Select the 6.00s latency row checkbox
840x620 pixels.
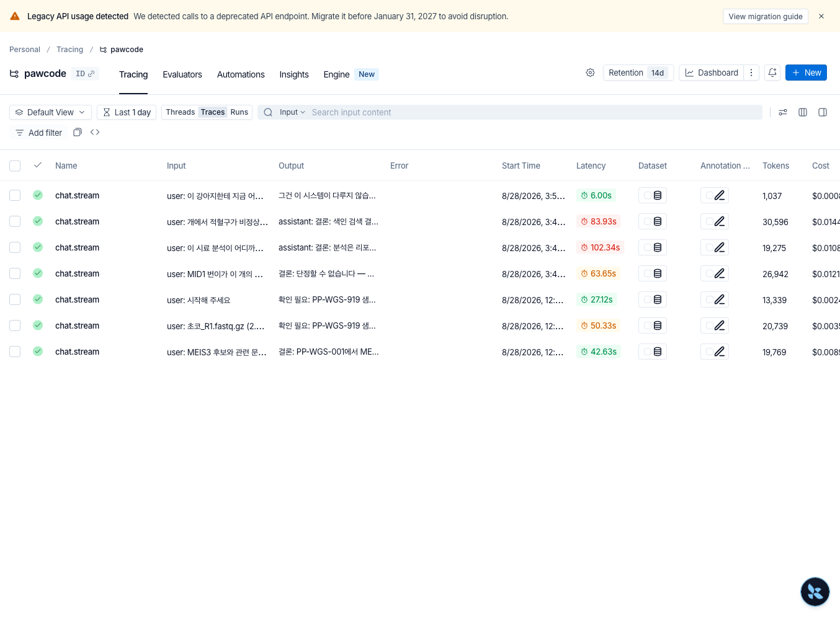point(15,195)
